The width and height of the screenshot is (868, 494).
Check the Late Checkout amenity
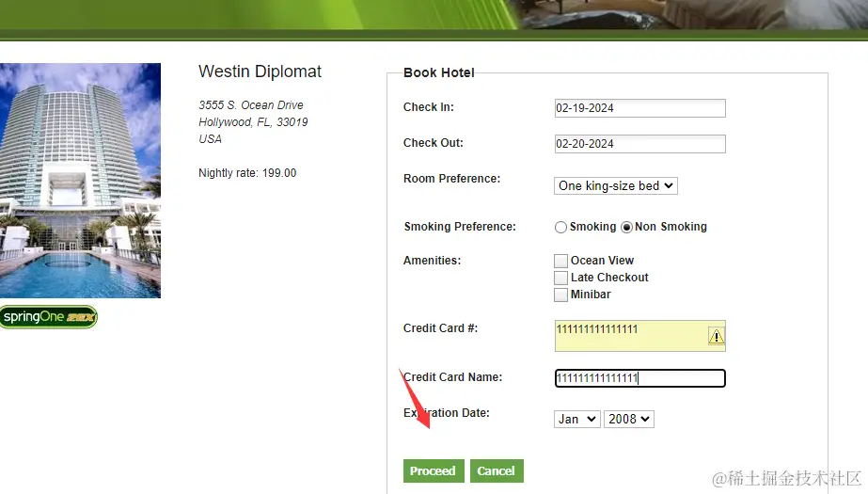click(560, 278)
